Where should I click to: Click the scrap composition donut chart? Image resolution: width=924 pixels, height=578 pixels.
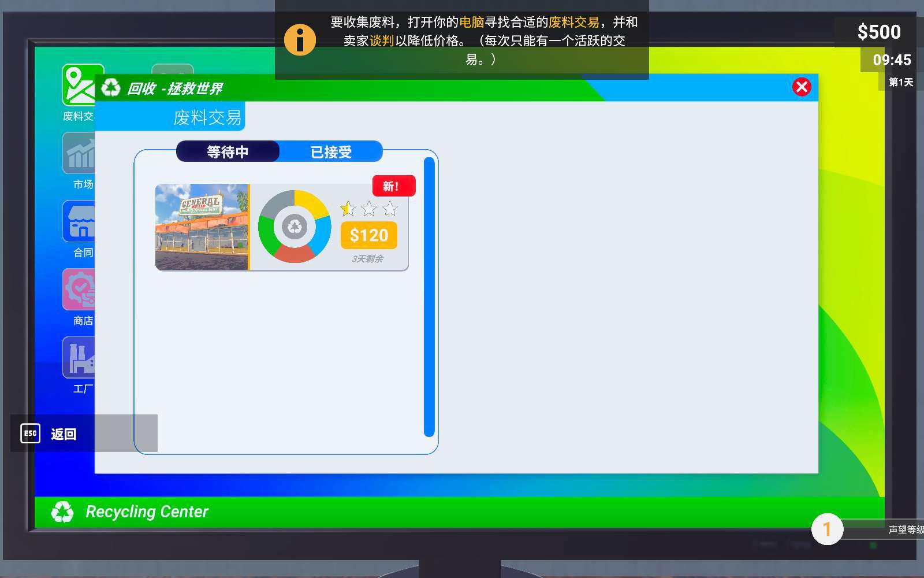click(x=295, y=227)
